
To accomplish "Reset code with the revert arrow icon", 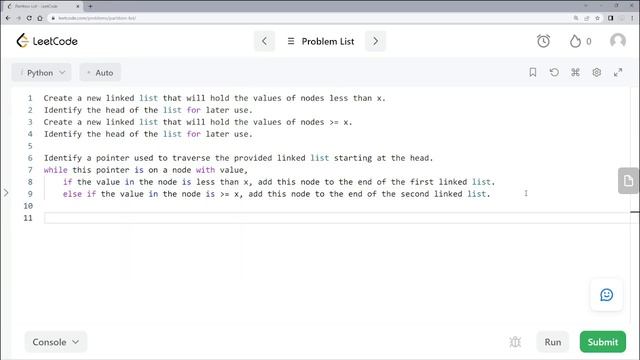I will coord(554,72).
